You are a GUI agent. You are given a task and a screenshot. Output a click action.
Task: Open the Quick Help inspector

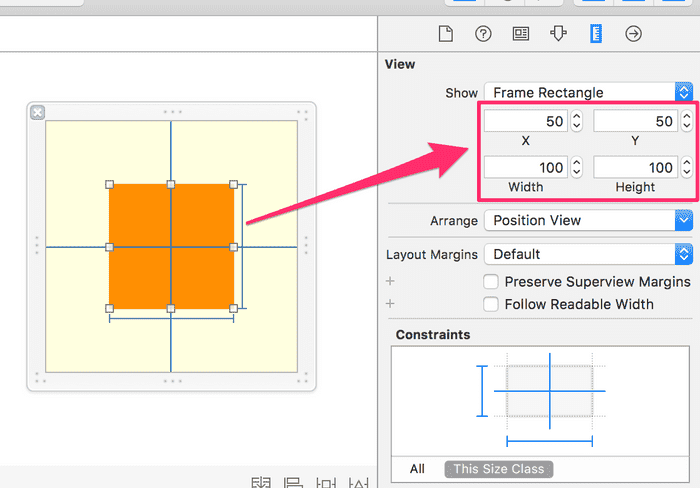(x=483, y=34)
